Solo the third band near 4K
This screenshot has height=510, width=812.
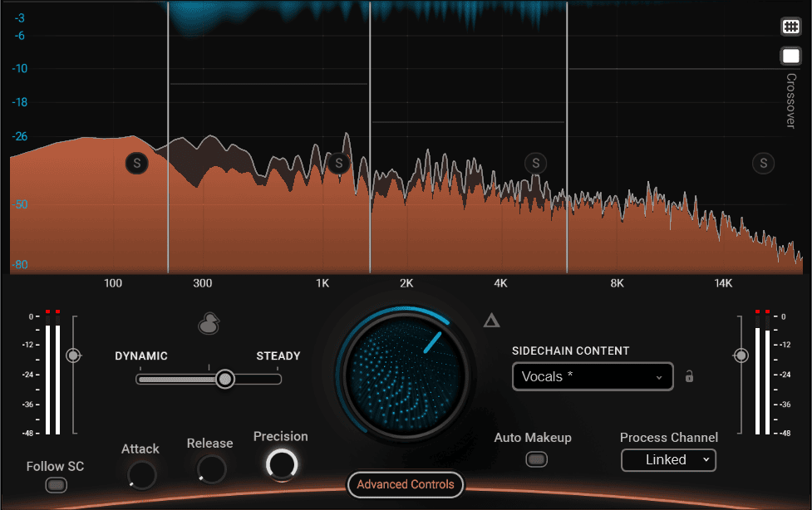click(x=536, y=163)
